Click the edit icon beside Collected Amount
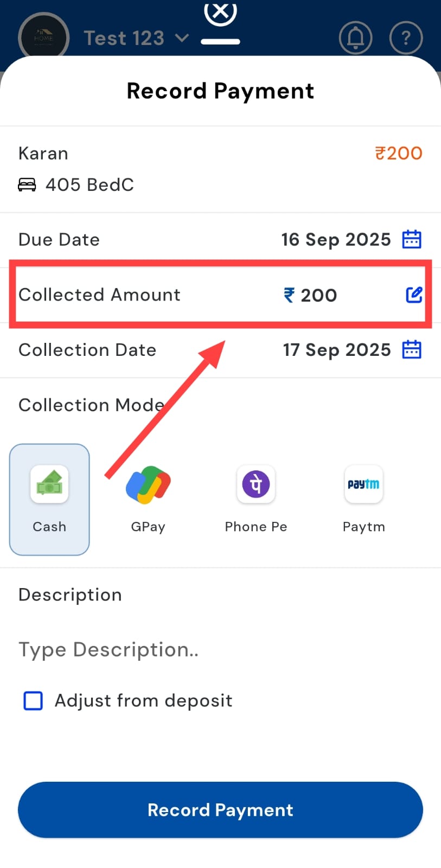Viewport: 441px width, 868px height. pos(414,295)
